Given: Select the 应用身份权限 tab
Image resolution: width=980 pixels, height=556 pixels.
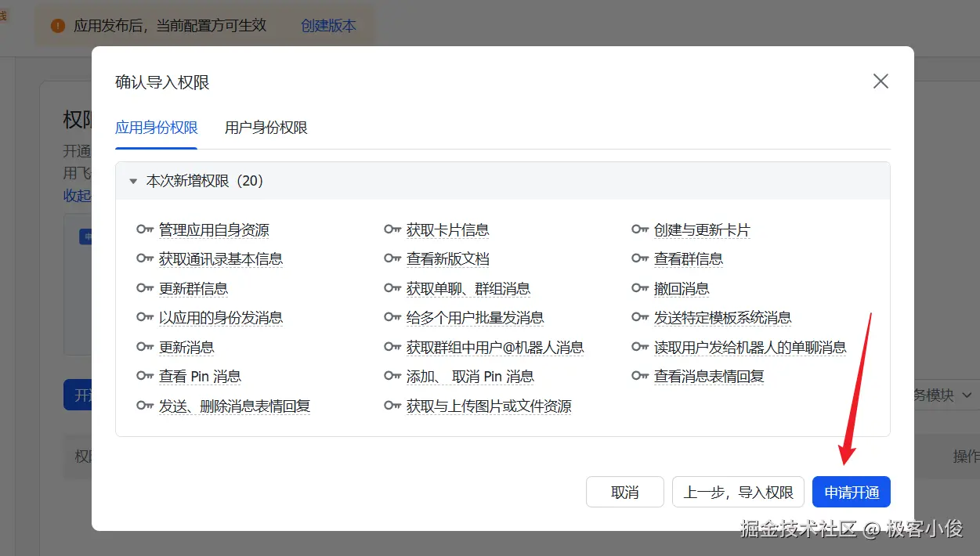Looking at the screenshot, I should pyautogui.click(x=157, y=128).
